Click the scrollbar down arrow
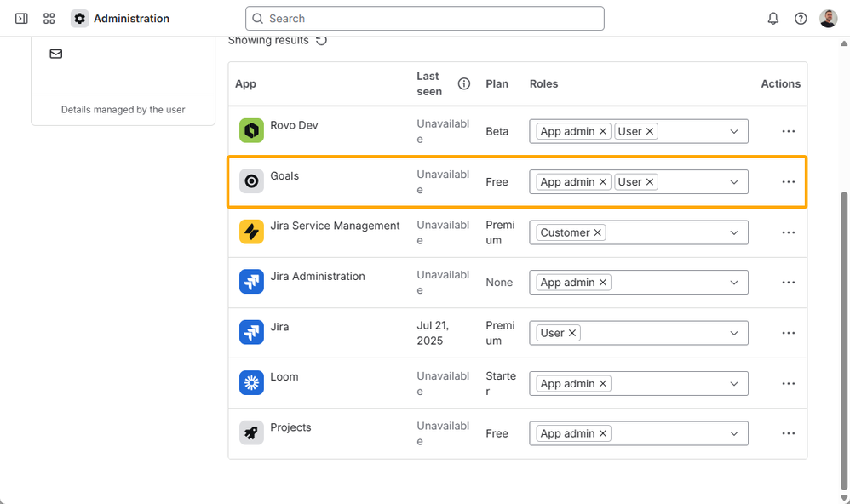 pos(843,498)
